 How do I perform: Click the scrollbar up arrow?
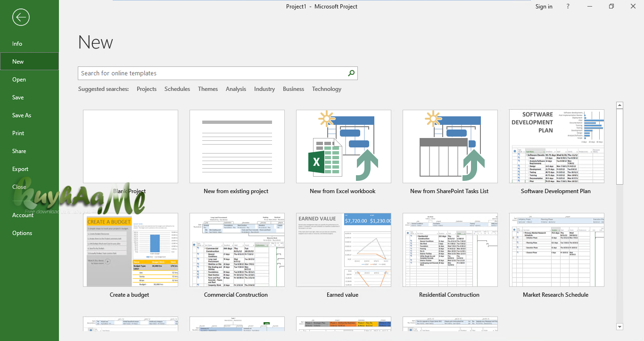(x=619, y=106)
